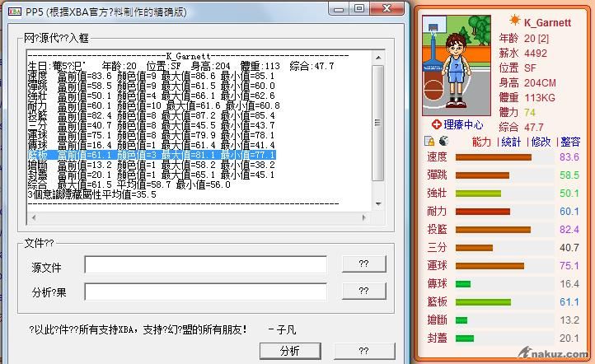Click the 三分 當前值=40.7 line
Screen dimensions: 595x364
[151, 125]
